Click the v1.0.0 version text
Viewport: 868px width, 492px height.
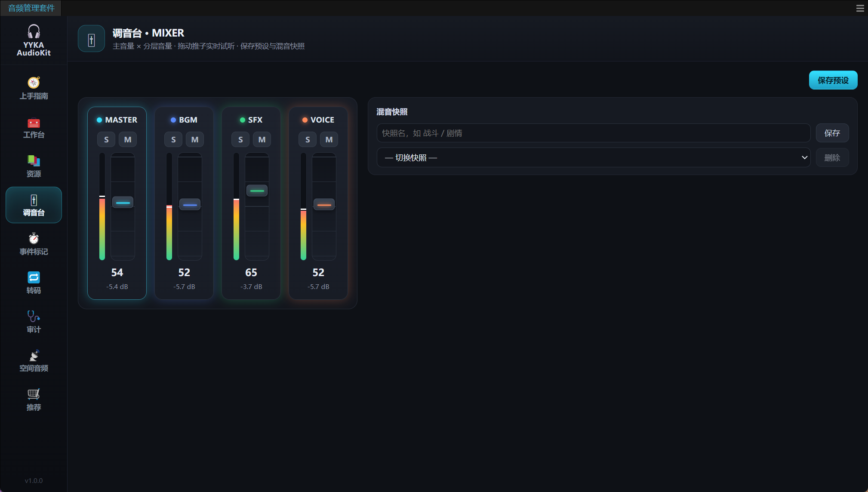(x=34, y=480)
